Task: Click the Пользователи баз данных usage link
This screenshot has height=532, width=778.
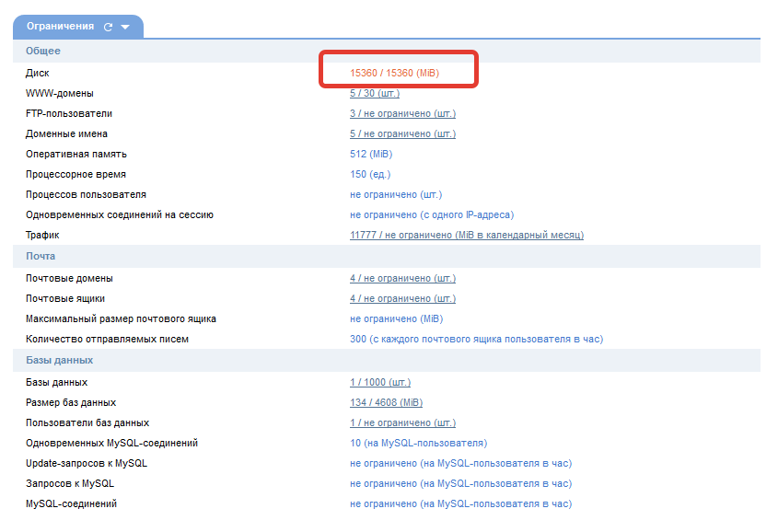Action: click(402, 423)
